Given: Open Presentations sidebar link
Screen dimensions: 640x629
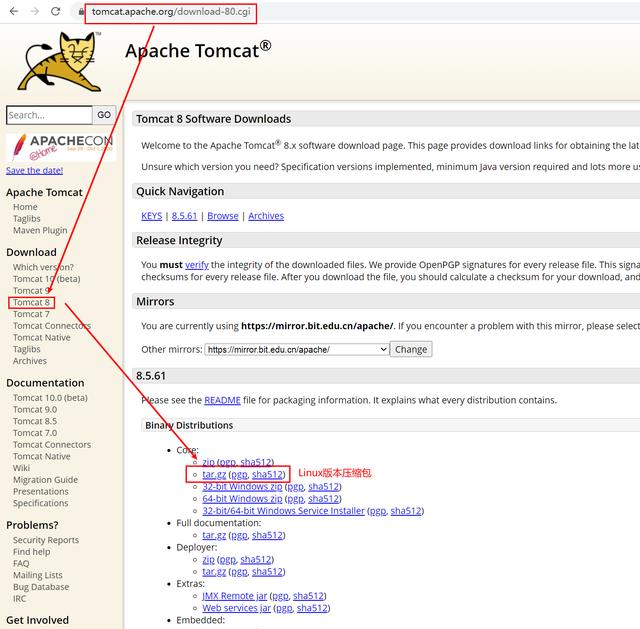Looking at the screenshot, I should (41, 492).
